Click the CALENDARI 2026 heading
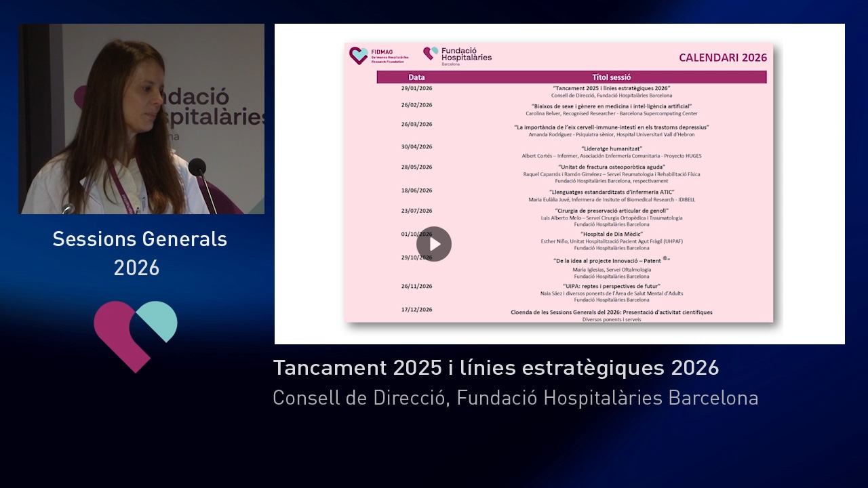This screenshot has width=868, height=488. click(723, 58)
